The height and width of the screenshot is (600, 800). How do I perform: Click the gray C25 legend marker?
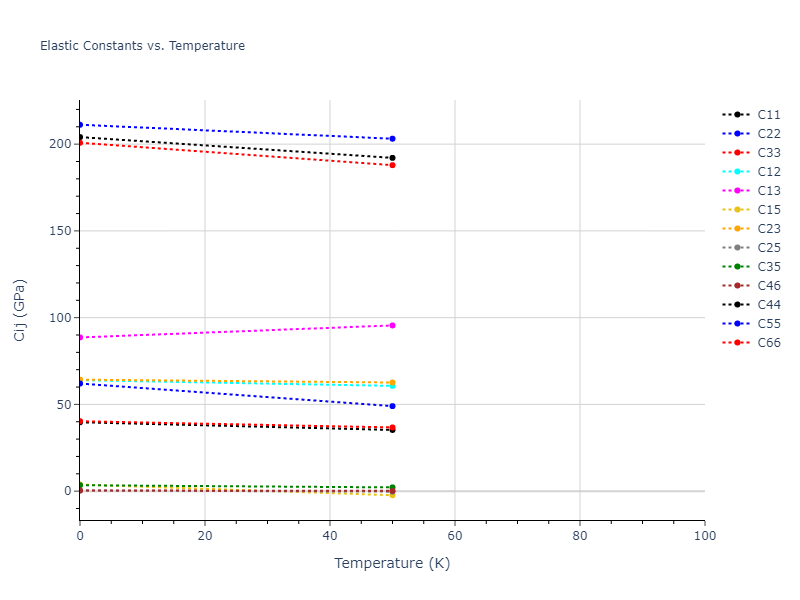(737, 248)
